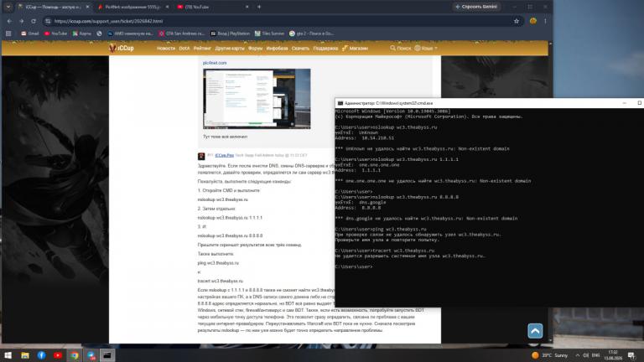
Task: Open File Explorer from the taskbar
Action: pyautogui.click(x=25, y=355)
